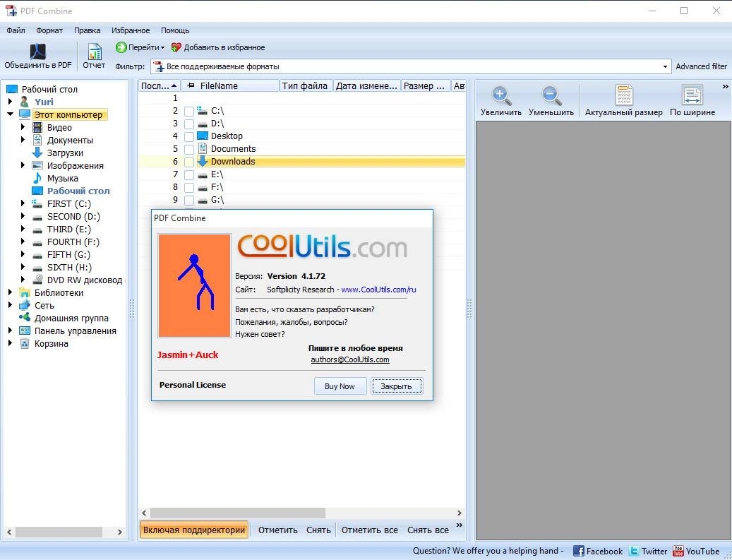Show more preview toolbar items chevron
732x560 pixels.
coord(725,86)
